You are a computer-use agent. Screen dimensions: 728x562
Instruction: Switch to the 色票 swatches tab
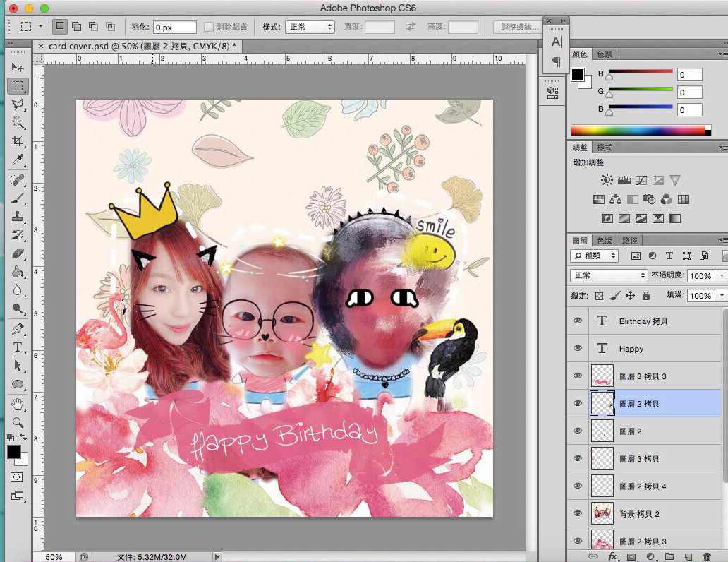point(605,54)
